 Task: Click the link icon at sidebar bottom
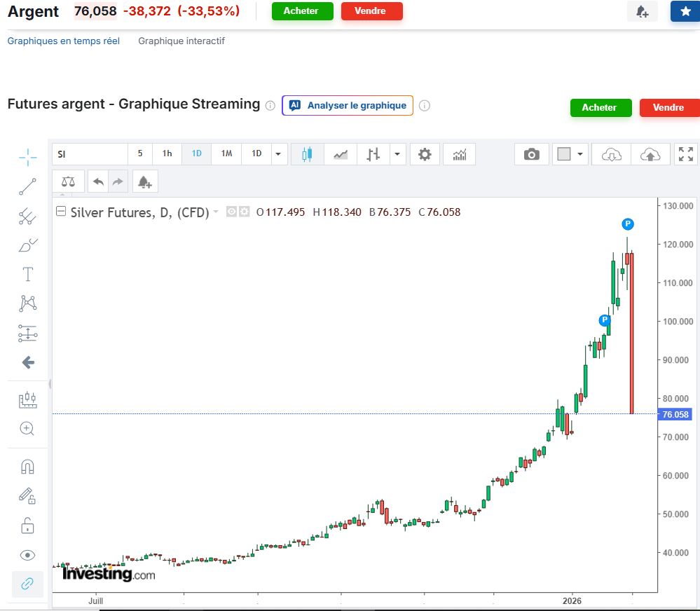[27, 584]
